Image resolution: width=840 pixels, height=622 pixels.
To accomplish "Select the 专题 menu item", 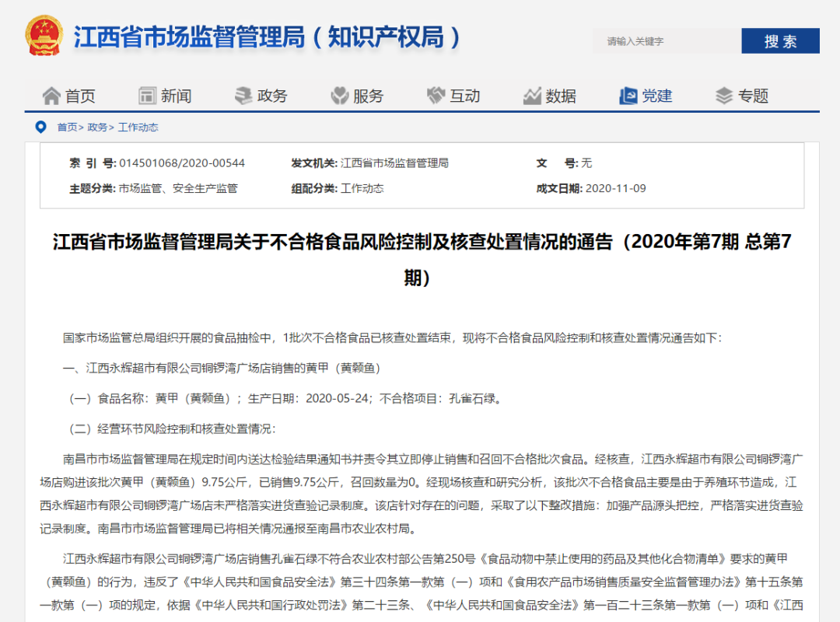I will click(x=753, y=96).
